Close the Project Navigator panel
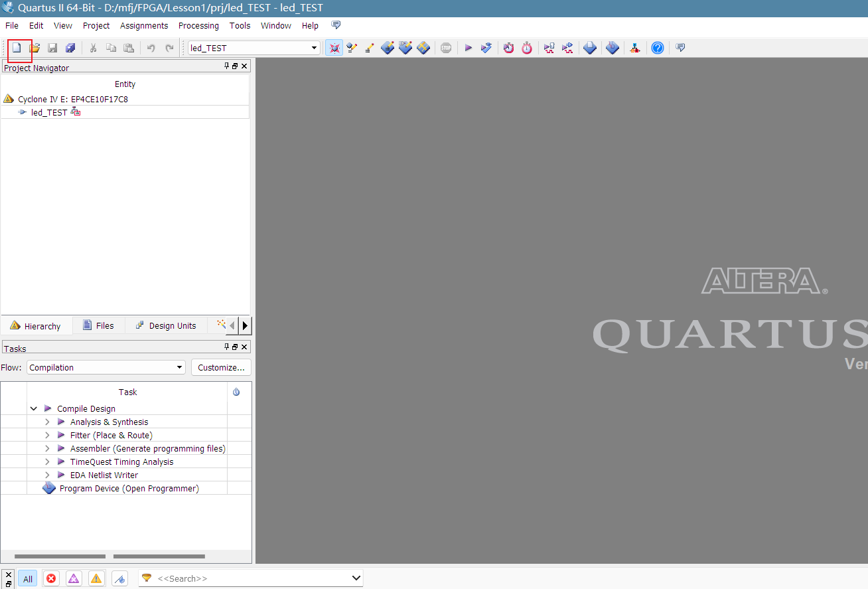Viewport: 868px width, 589px height. pos(244,66)
